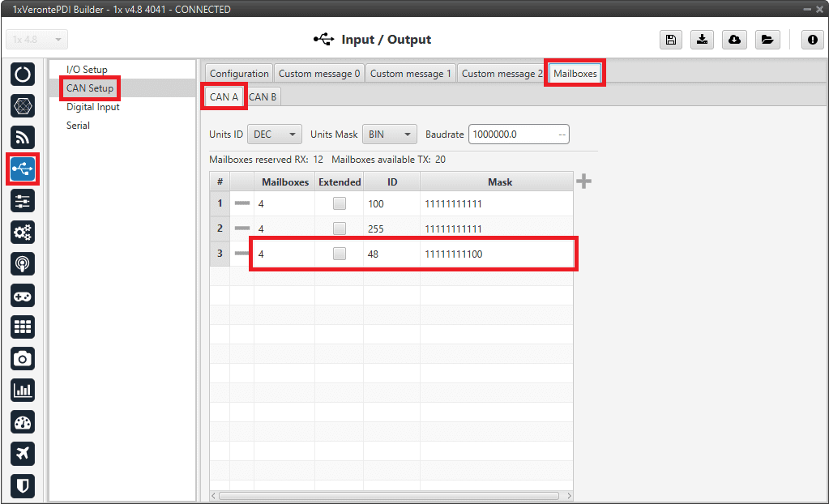This screenshot has width=829, height=504.
Task: Click the camera icon in left sidebar
Action: [x=23, y=359]
